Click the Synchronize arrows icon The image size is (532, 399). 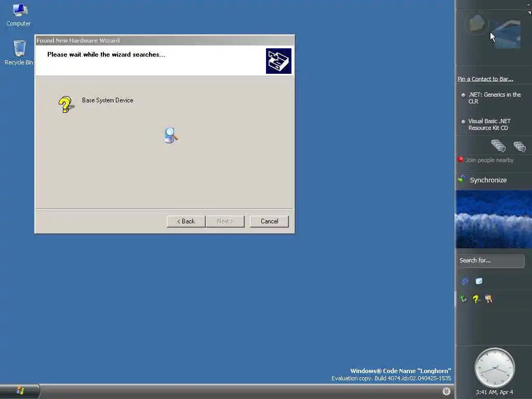[462, 179]
